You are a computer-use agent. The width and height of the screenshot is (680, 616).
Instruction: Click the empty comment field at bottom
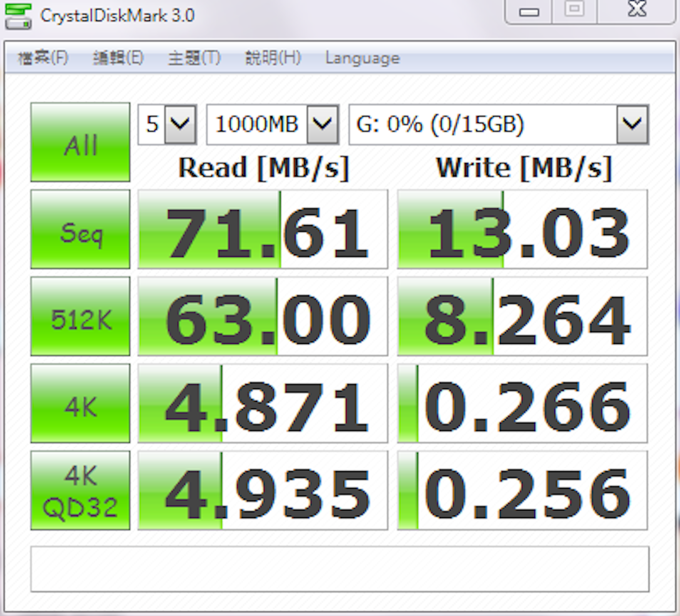pyautogui.click(x=340, y=569)
